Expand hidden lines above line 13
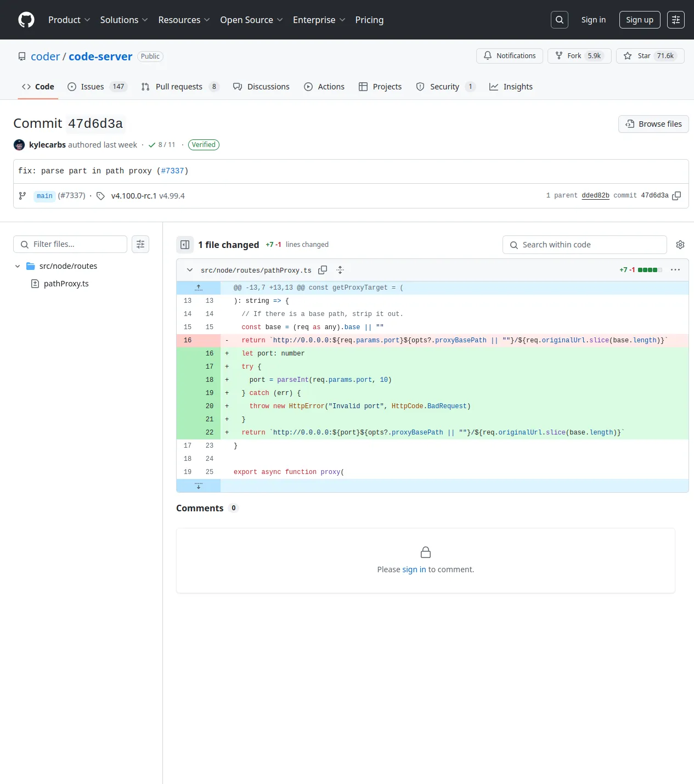The height and width of the screenshot is (784, 694). tap(199, 287)
